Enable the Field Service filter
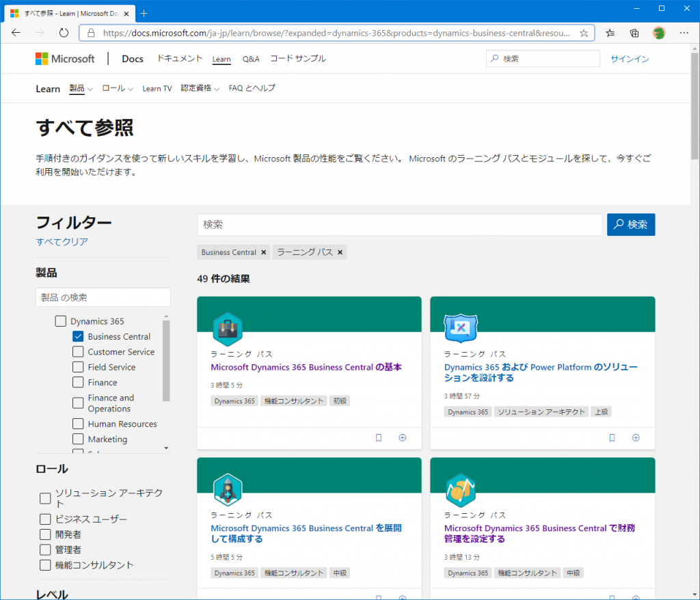 point(78,367)
